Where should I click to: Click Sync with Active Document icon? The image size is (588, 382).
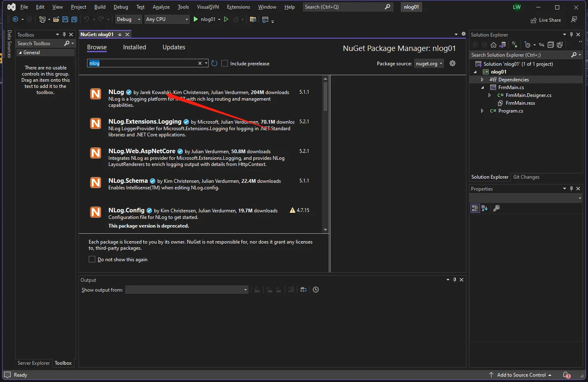click(x=542, y=45)
